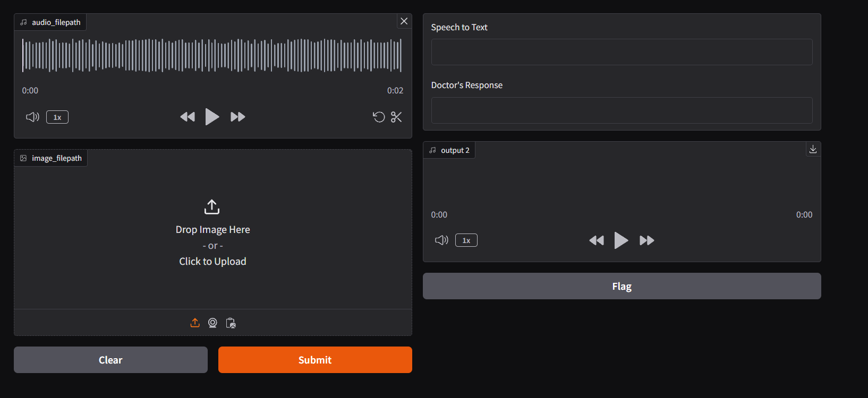Trim audio using the scissors icon
The image size is (868, 398).
[x=396, y=117]
